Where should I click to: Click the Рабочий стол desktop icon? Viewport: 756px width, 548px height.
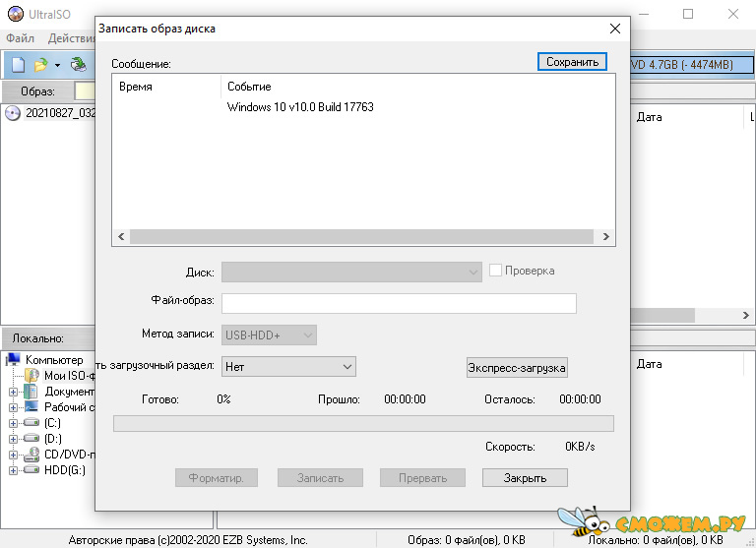click(x=31, y=406)
